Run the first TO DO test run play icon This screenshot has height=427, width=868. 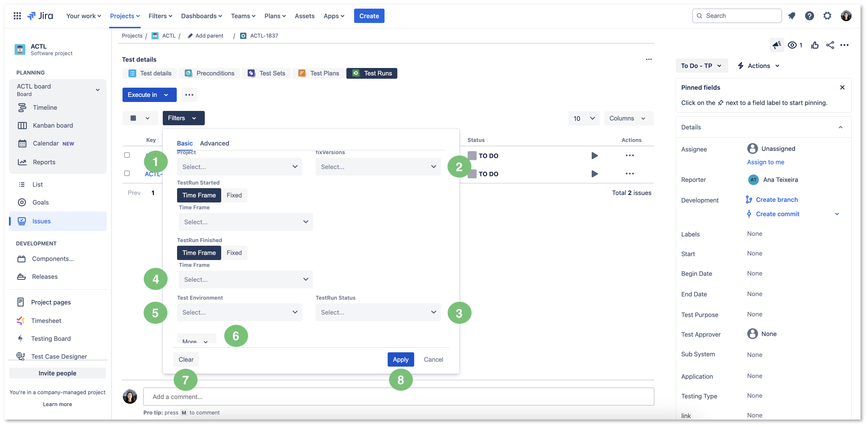point(594,155)
